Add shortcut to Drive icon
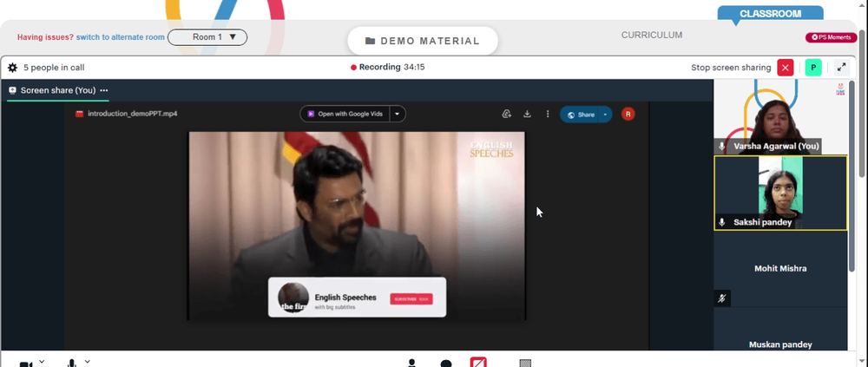 click(506, 114)
